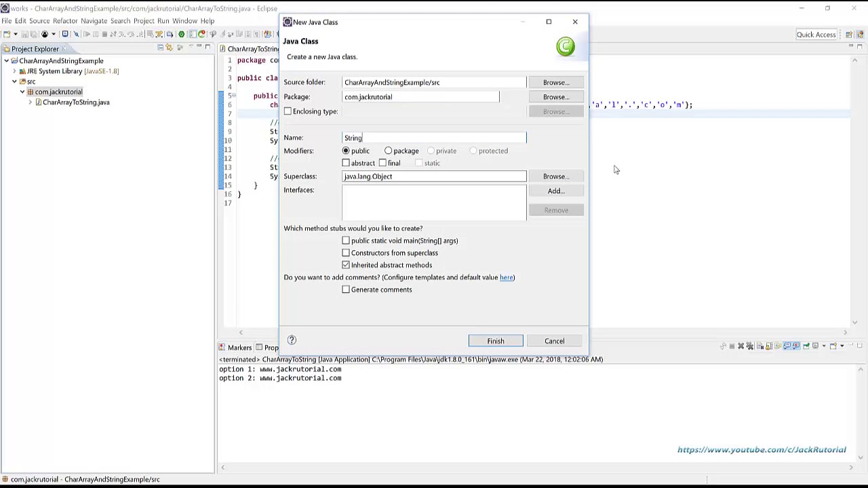Open the Open Console dropdown arrow

pos(842,346)
